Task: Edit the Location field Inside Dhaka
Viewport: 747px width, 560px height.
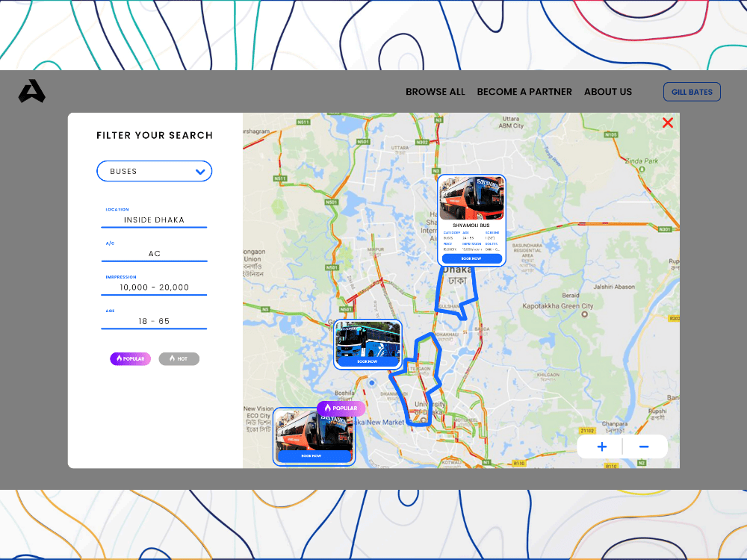Action: [154, 220]
